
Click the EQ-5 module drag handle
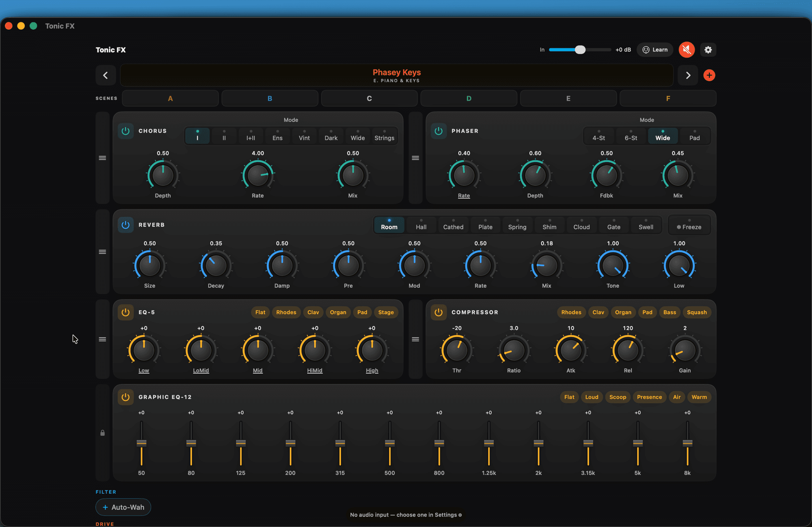point(102,339)
